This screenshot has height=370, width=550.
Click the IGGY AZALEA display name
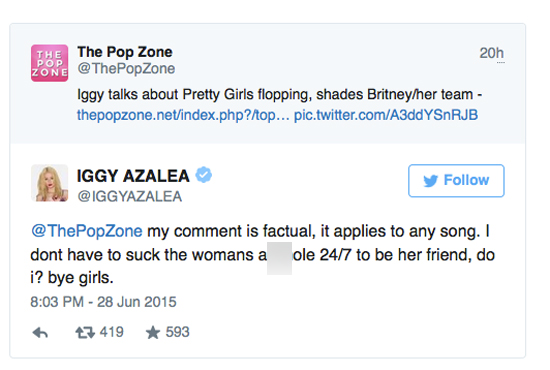pyautogui.click(x=133, y=176)
